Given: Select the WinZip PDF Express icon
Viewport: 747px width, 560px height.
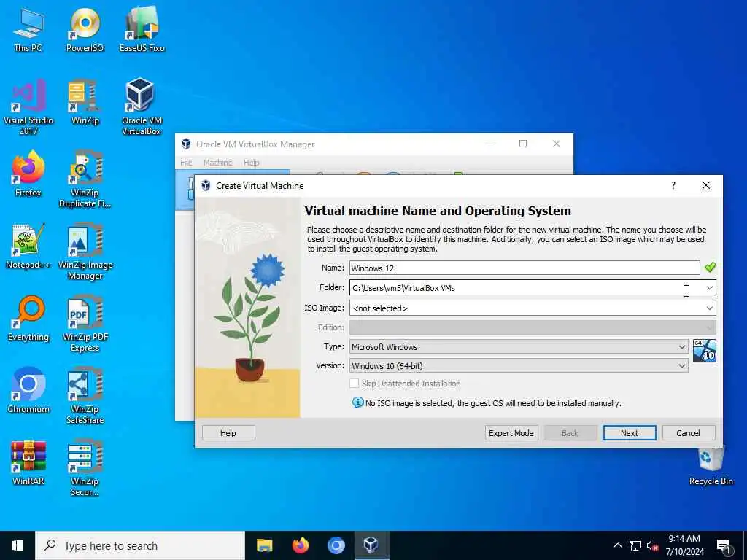Looking at the screenshot, I should [85, 324].
